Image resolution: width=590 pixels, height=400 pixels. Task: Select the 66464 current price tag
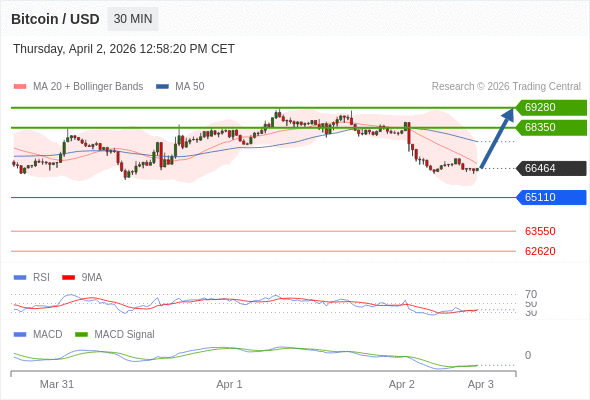coord(551,168)
